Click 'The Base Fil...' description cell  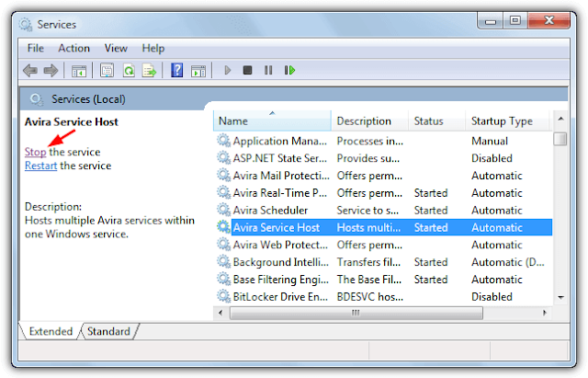pyautogui.click(x=369, y=279)
